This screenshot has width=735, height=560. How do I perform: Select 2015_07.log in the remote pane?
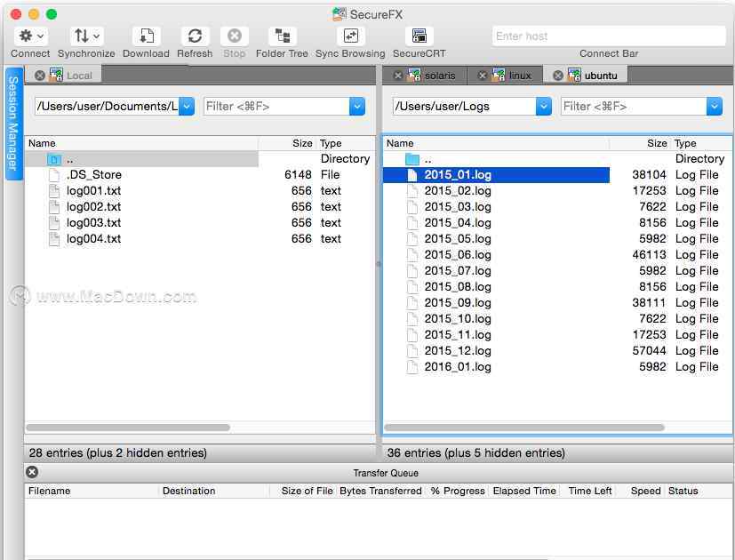click(458, 270)
